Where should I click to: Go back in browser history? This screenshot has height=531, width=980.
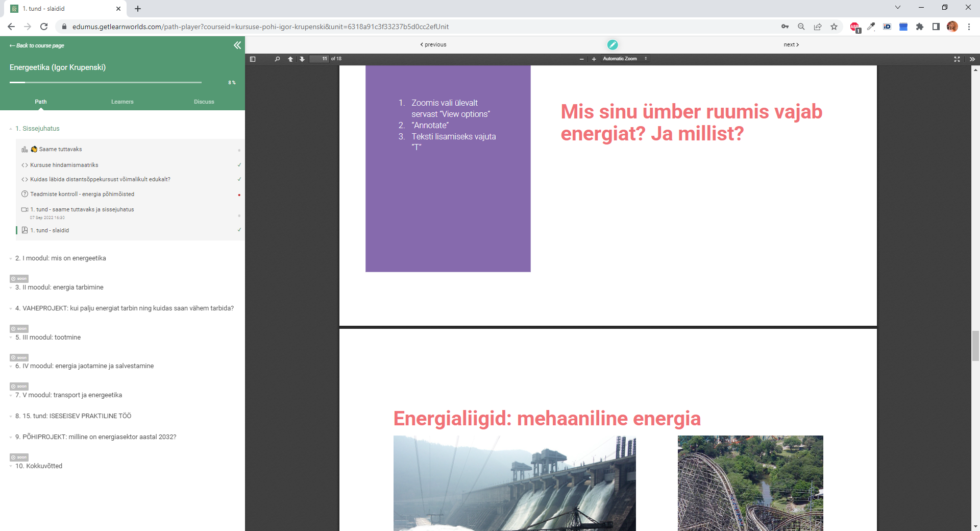point(11,27)
